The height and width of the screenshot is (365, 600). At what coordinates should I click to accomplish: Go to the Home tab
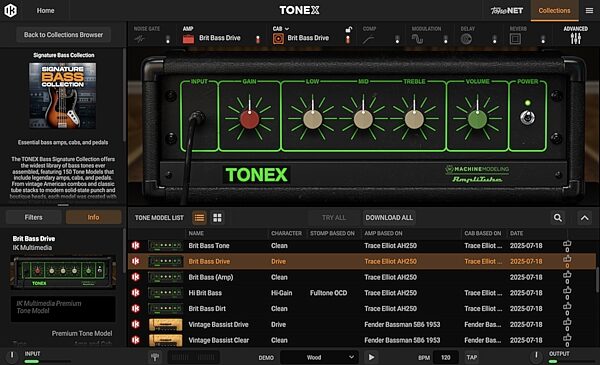(x=45, y=11)
